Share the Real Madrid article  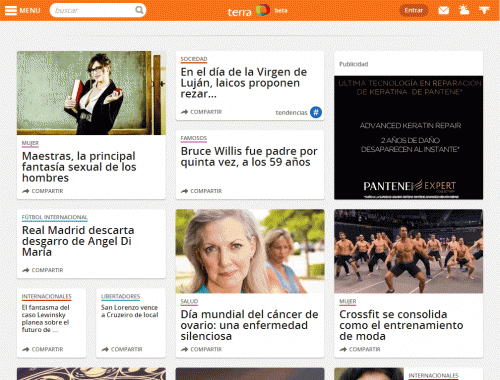(43, 270)
